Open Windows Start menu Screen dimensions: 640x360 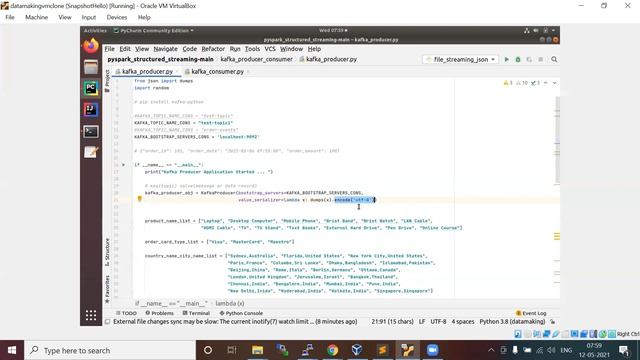tap(12, 350)
